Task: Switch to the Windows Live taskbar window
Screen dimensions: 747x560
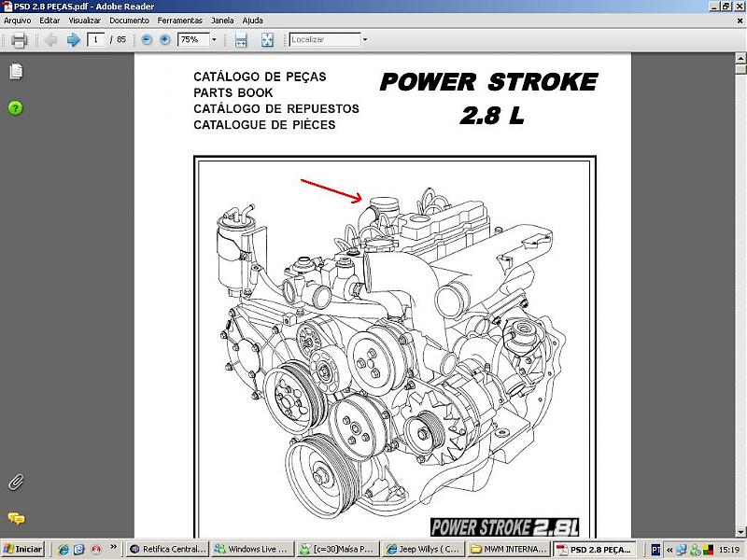Action: coord(251,550)
